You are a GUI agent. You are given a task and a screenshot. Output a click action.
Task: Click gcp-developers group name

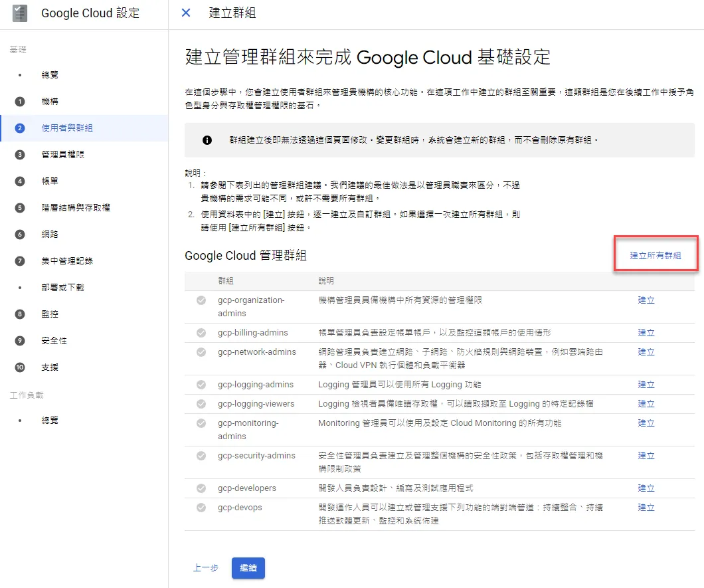coord(247,488)
